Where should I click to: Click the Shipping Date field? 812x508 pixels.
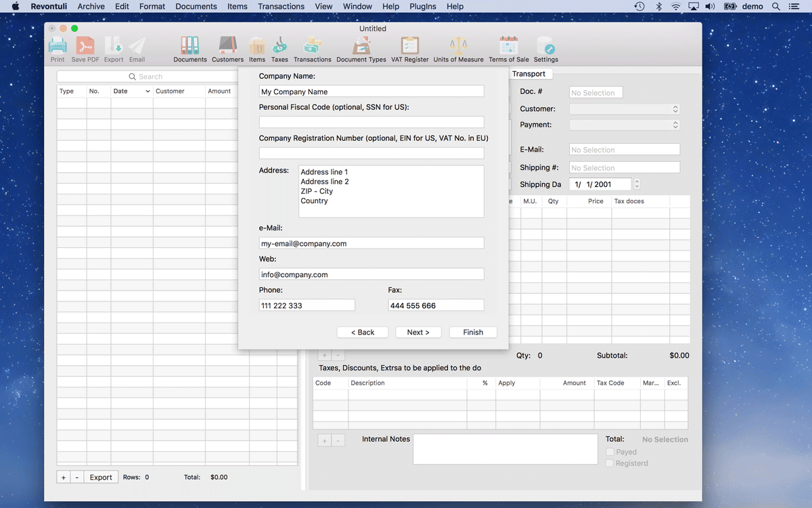click(x=600, y=184)
